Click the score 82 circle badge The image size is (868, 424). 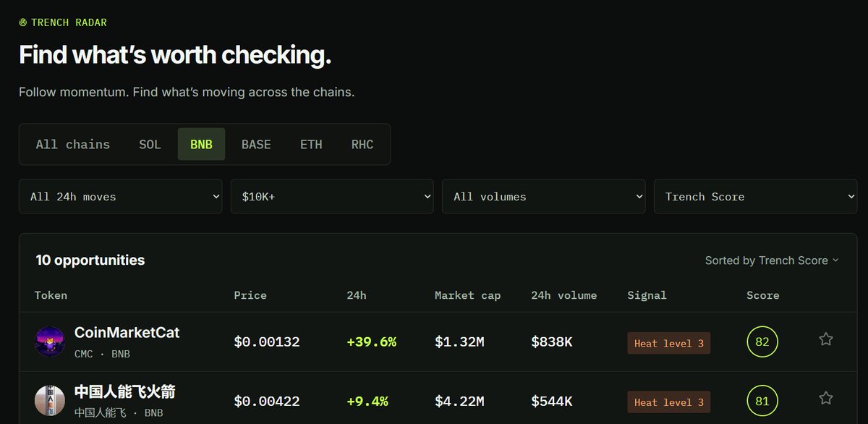762,342
